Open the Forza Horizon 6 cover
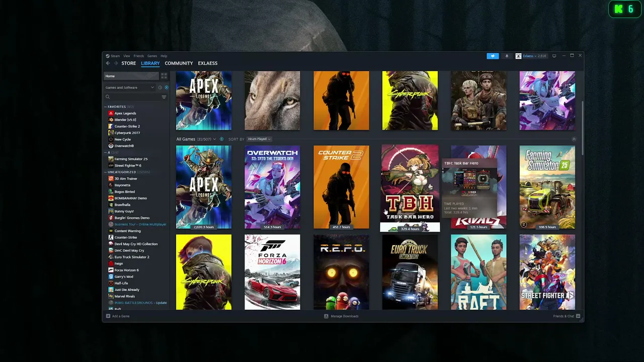This screenshot has width=644, height=362. 272,272
